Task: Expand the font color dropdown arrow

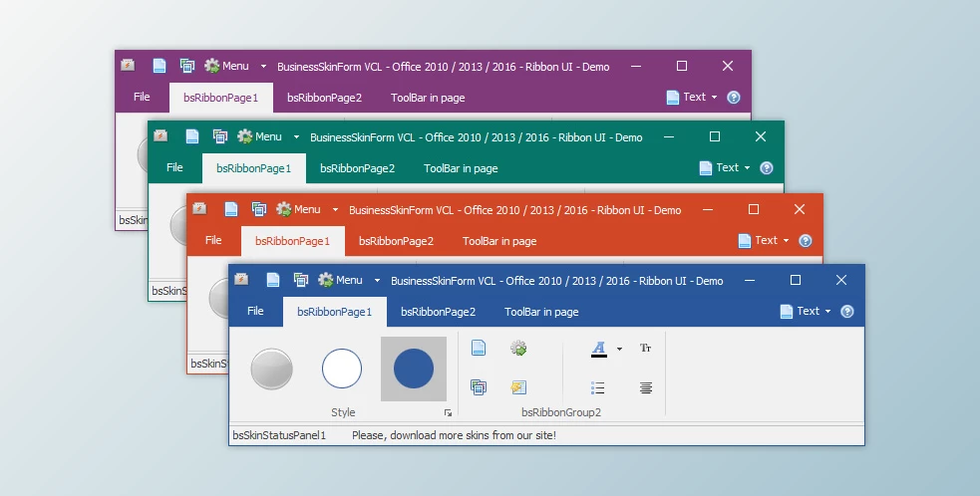Action: tap(619, 350)
